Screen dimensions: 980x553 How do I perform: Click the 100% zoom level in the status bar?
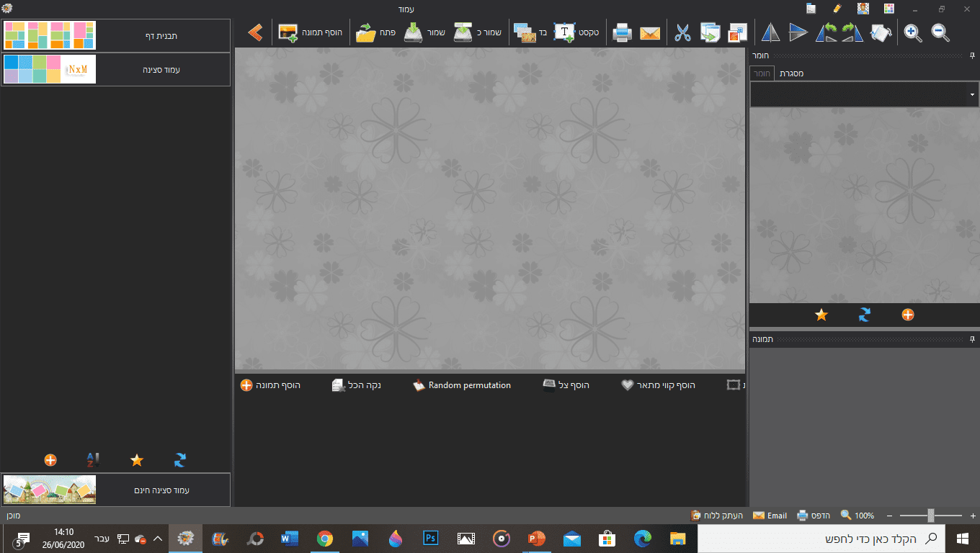[x=857, y=516]
